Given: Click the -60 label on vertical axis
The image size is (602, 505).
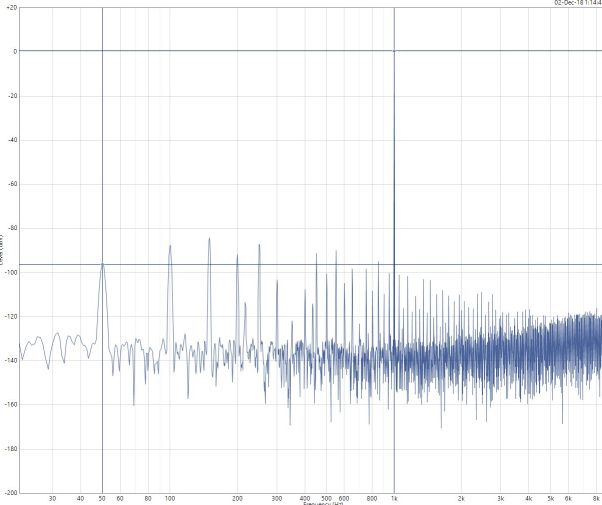Looking at the screenshot, I should click(10, 185).
